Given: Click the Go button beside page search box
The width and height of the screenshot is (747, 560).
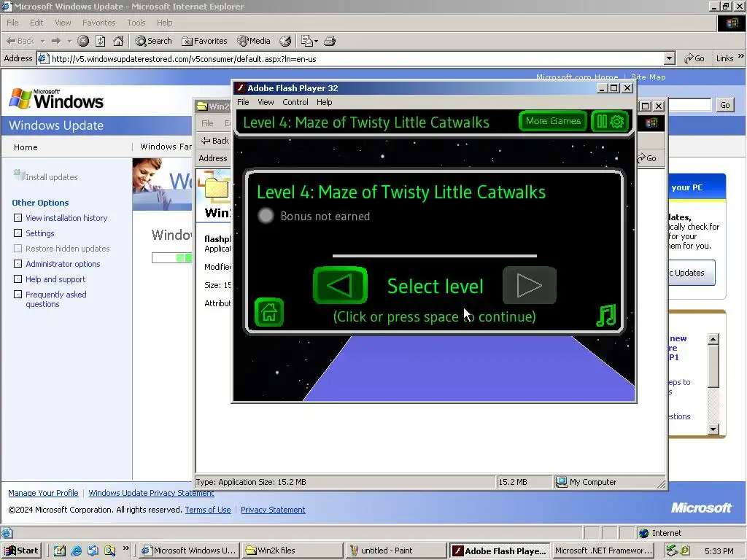Looking at the screenshot, I should point(724,105).
